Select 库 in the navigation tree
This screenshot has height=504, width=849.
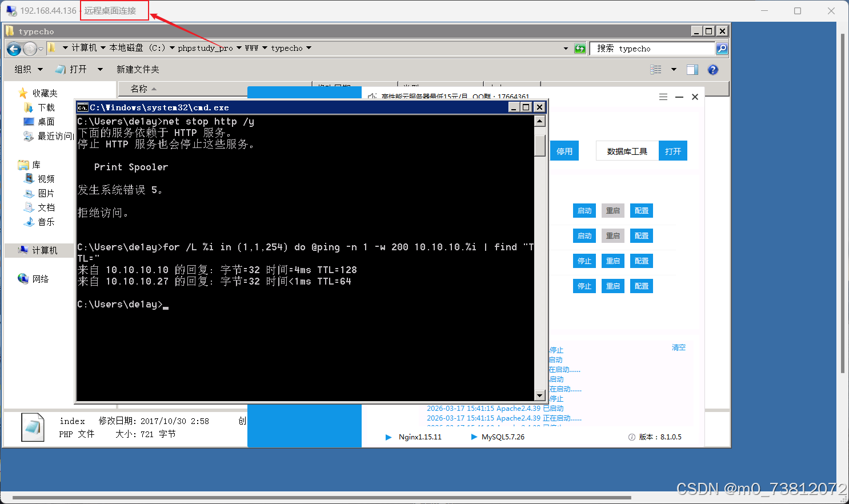coord(36,165)
